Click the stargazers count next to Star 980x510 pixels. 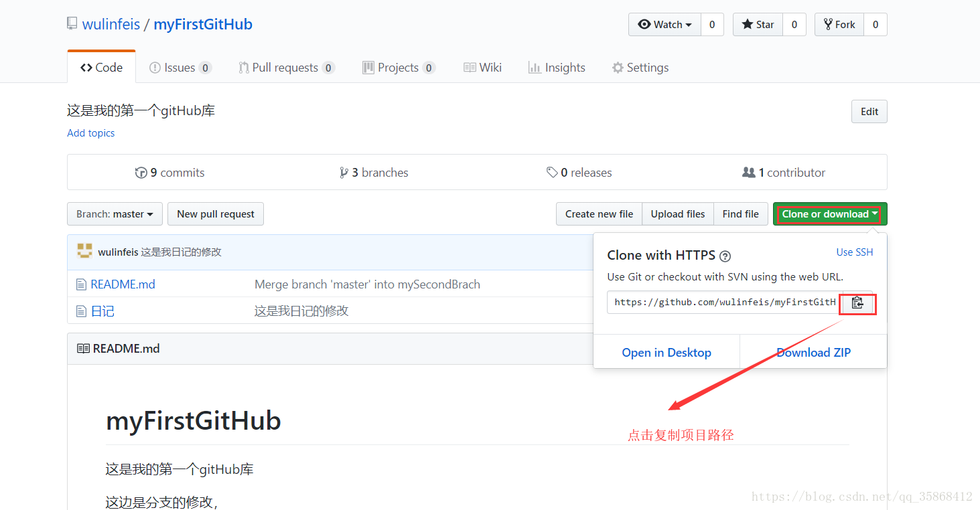tap(794, 25)
